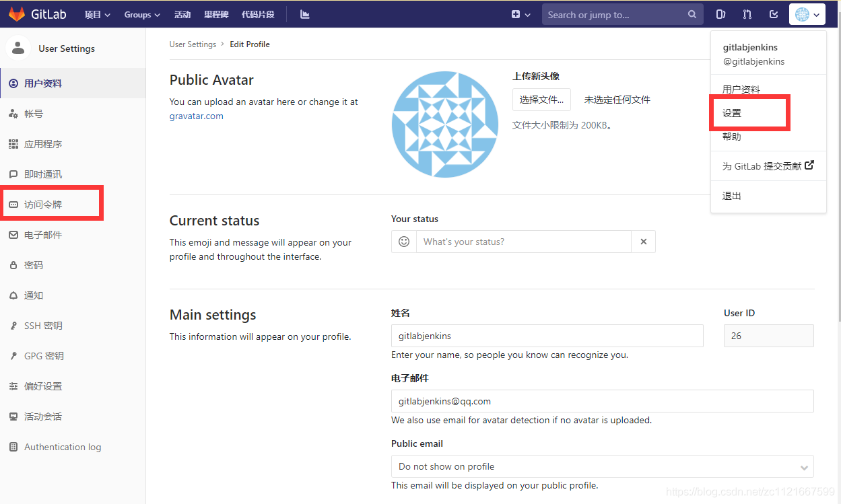
Task: Click the 即时通讯 chat sidebar icon
Action: pyautogui.click(x=13, y=174)
